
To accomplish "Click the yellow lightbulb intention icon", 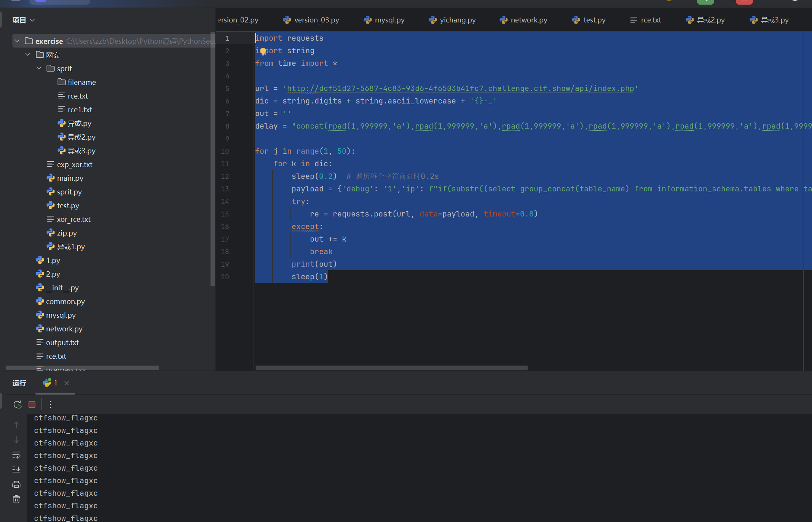I will click(x=263, y=51).
